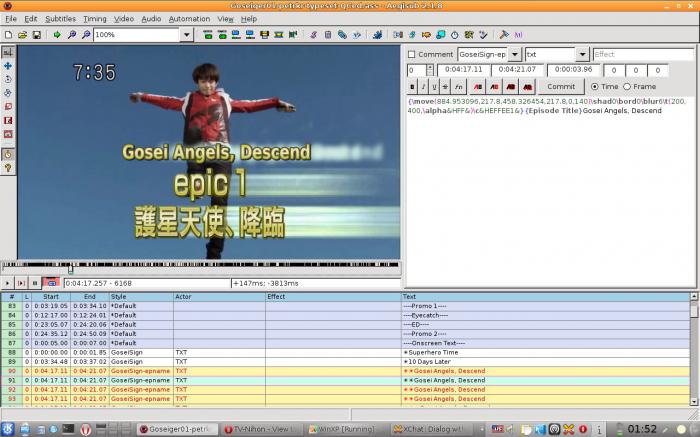This screenshot has height=437, width=700.
Task: Open the Shift Times tool
Action: click(x=398, y=34)
